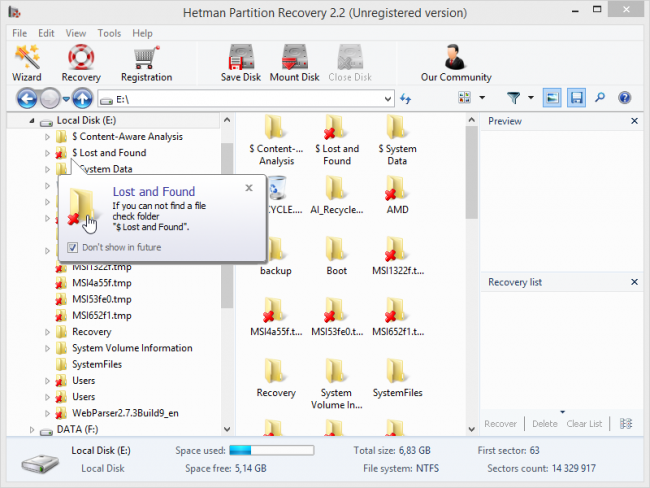This screenshot has width=650, height=488.
Task: Refresh the current location
Action: [405, 99]
